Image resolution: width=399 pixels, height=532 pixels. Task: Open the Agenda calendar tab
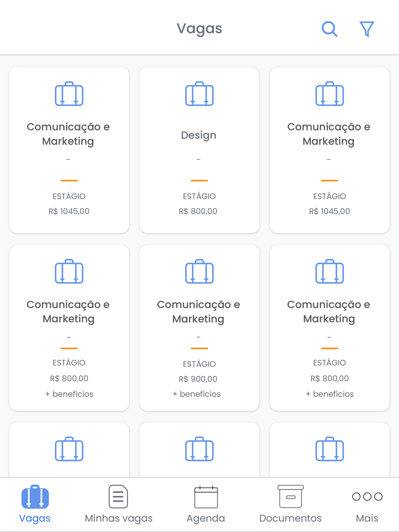pos(206,504)
